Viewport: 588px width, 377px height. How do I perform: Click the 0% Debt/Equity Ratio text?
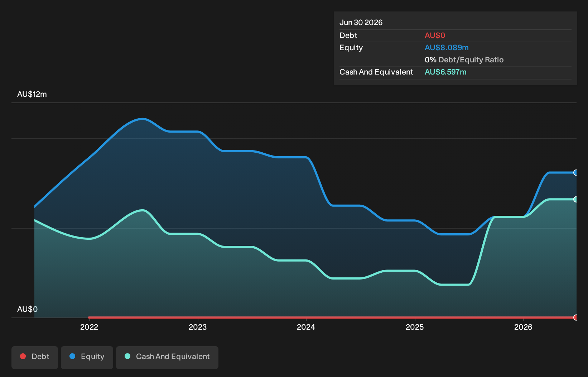point(464,60)
